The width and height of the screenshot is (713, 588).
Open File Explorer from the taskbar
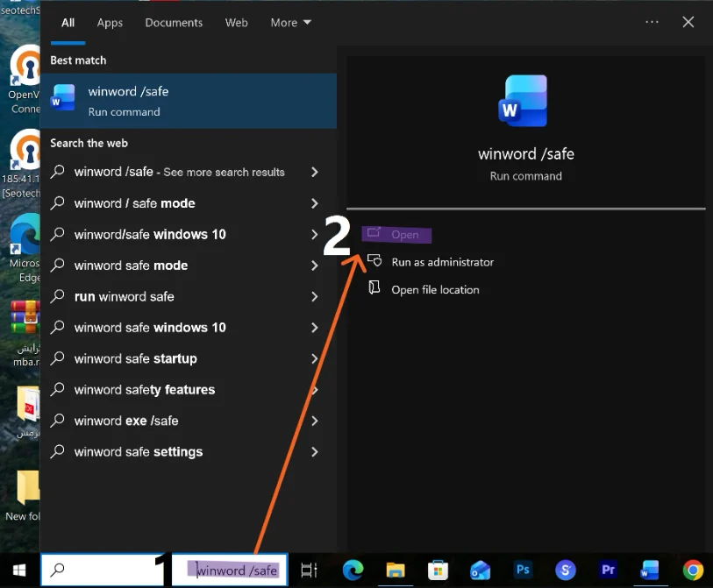396,570
